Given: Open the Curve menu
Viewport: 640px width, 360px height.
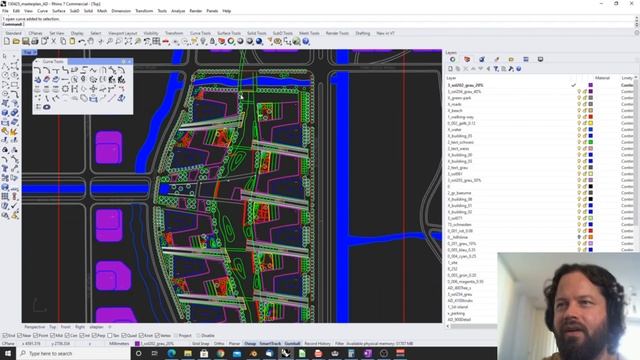Looking at the screenshot, I should pos(42,11).
